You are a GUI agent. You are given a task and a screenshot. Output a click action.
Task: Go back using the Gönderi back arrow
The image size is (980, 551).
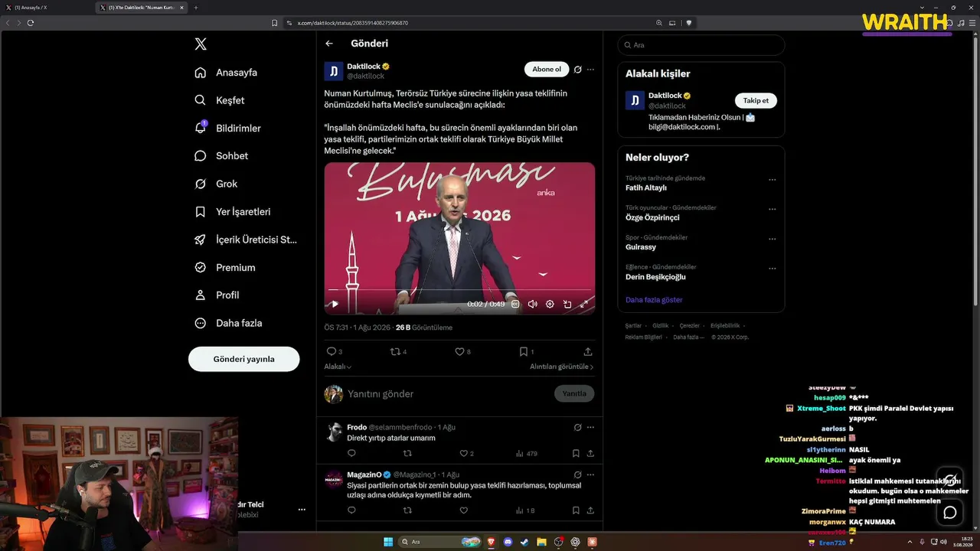tap(329, 44)
